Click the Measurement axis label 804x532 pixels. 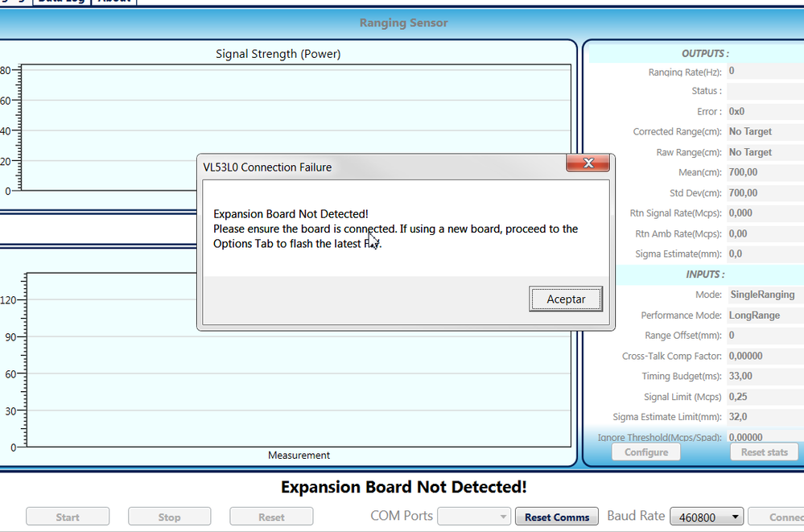click(299, 455)
